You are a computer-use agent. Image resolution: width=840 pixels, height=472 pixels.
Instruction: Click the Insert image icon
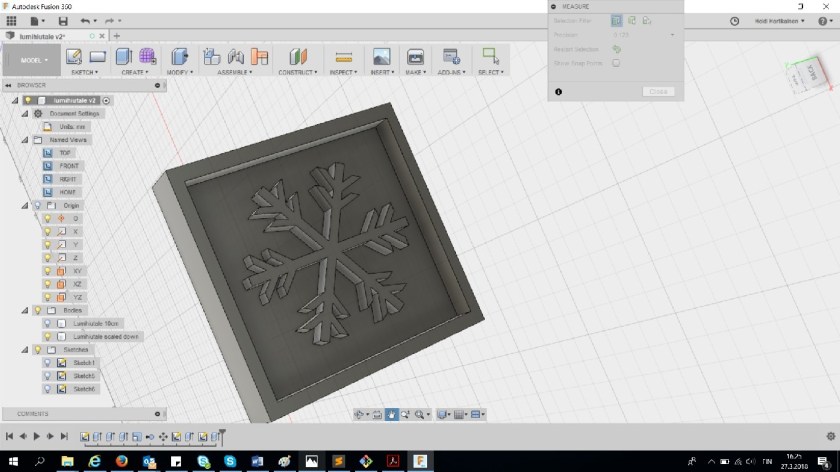coord(381,56)
